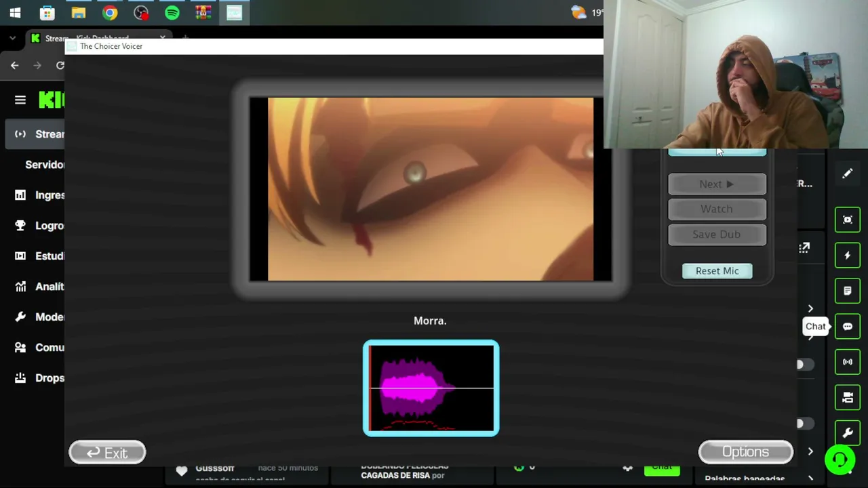Open the recording app with red dot in taskbar

141,12
